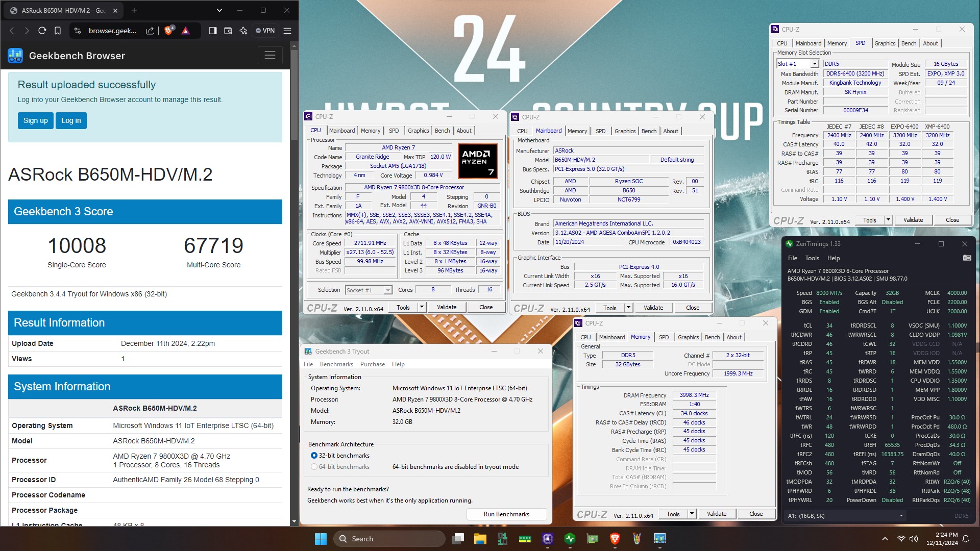Open volume control in system tray
Screen dimensions: 980x551
(914, 539)
